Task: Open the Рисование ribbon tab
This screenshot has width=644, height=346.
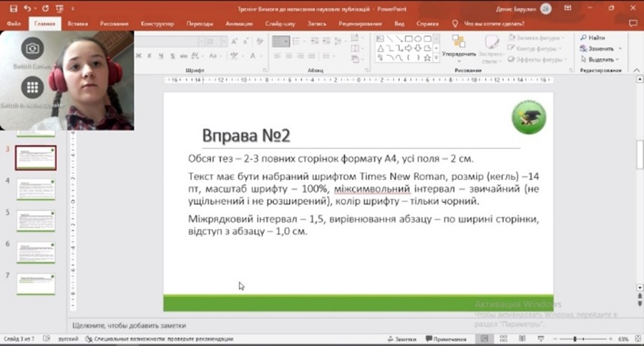Action: 114,23
